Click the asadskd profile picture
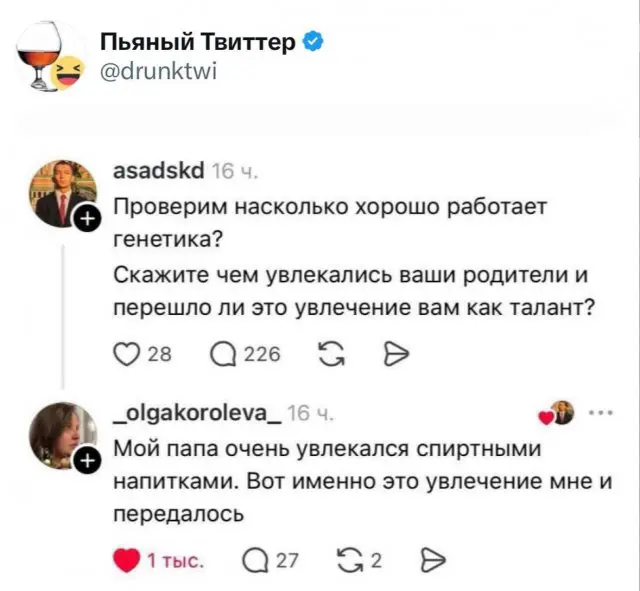Image resolution: width=640 pixels, height=591 pixels. [62, 193]
